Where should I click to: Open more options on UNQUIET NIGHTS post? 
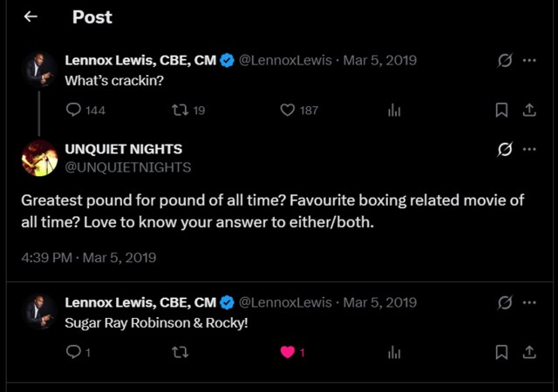click(x=529, y=149)
